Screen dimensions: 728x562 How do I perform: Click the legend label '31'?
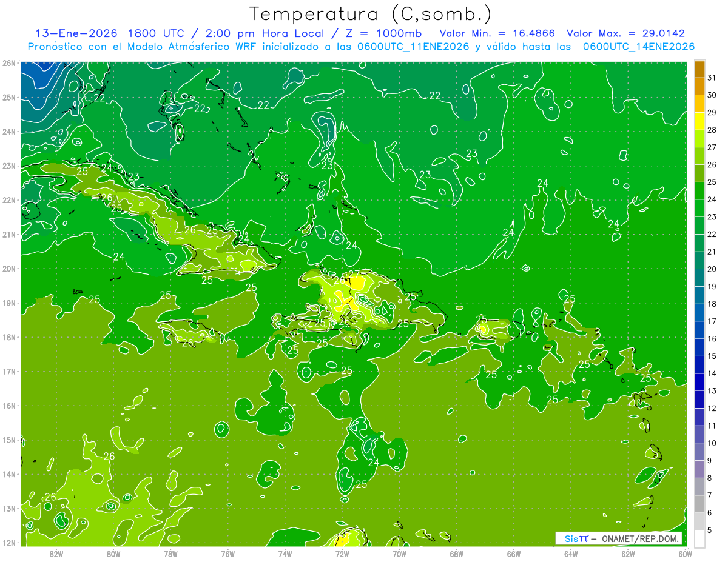(x=712, y=78)
